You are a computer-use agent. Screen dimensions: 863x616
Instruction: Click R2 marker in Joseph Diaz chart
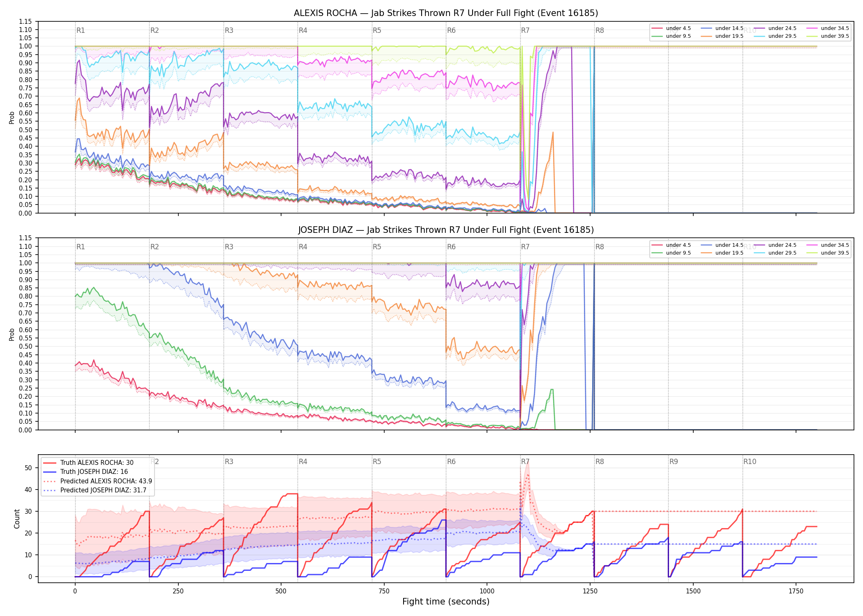tap(155, 247)
